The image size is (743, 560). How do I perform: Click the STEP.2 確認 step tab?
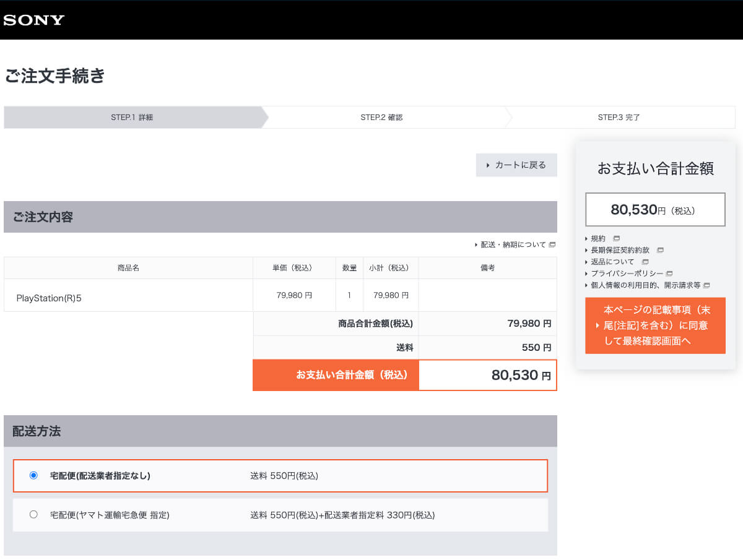coord(381,117)
